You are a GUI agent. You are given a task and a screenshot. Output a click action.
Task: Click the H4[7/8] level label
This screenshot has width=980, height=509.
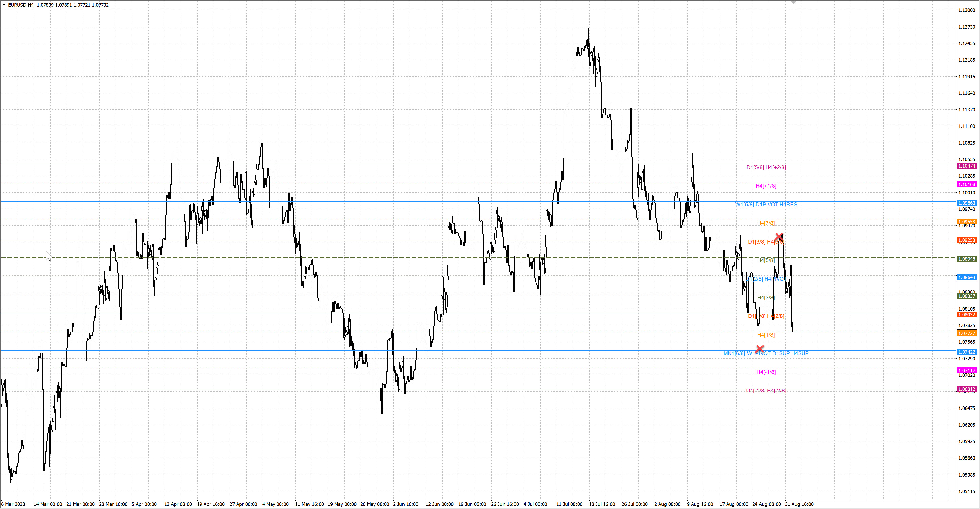pos(766,223)
